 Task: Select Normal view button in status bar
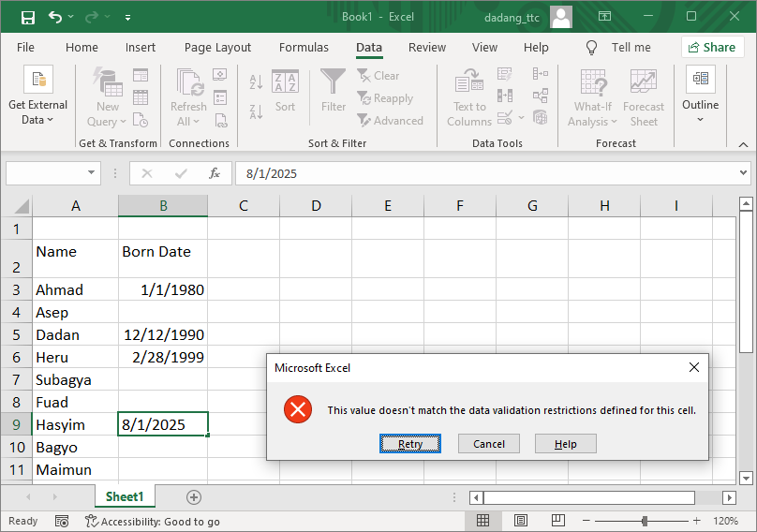coord(482,521)
